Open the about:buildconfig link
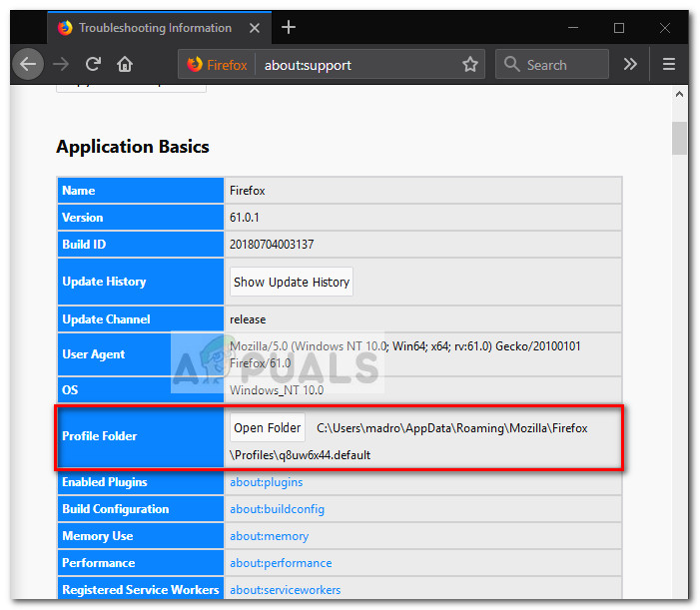 (277, 509)
